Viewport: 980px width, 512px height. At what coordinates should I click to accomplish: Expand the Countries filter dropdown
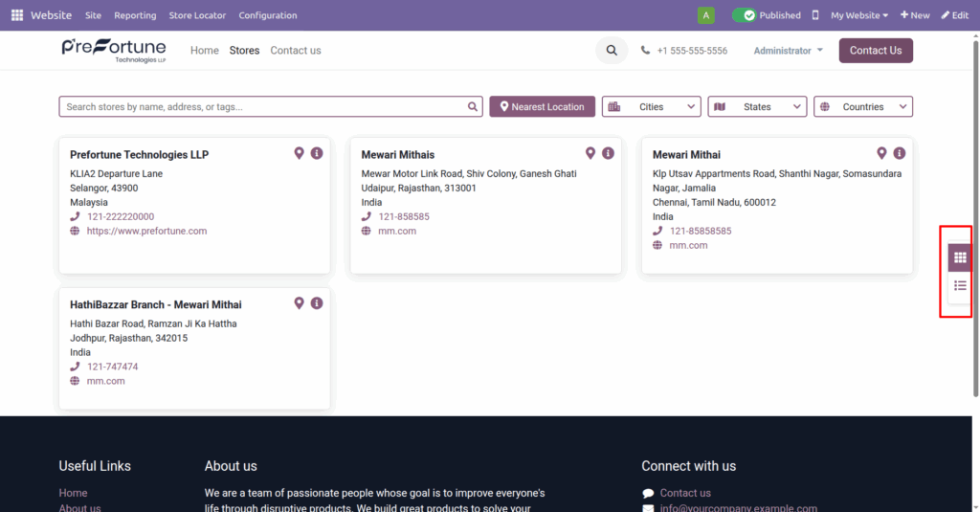coord(863,107)
